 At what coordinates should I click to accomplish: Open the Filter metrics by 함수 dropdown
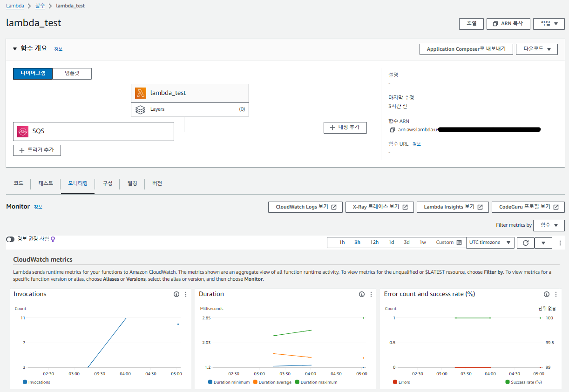pos(549,225)
